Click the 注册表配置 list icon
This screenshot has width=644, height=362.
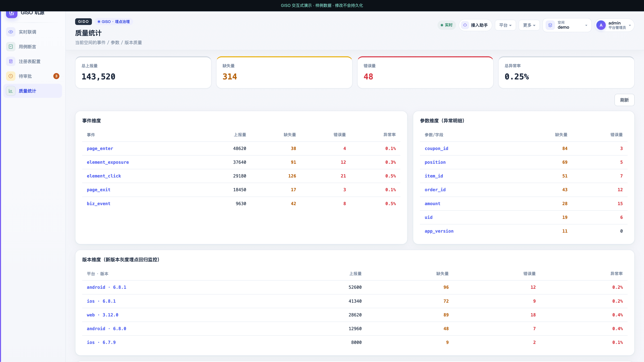point(11,62)
